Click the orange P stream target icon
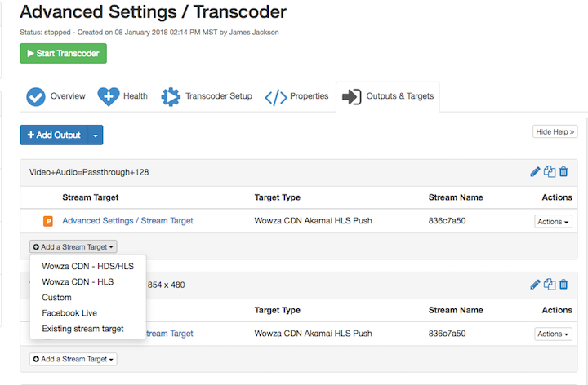The height and width of the screenshot is (385, 588). coord(48,221)
